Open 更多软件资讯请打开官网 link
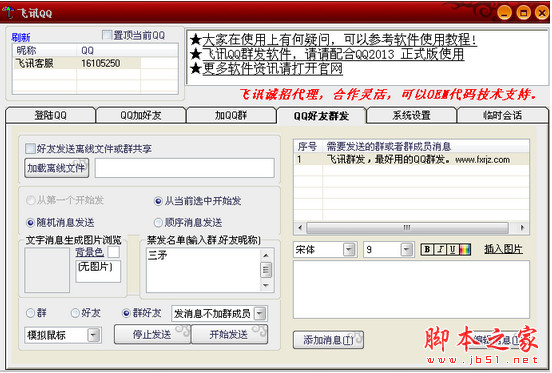The height and width of the screenshot is (373, 552). point(272,69)
